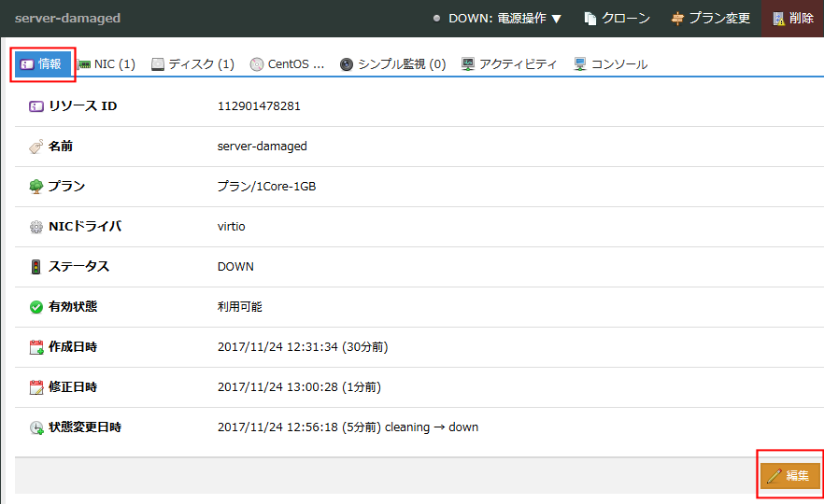
Task: Open the ディスク (1) tab
Action: coord(192,64)
